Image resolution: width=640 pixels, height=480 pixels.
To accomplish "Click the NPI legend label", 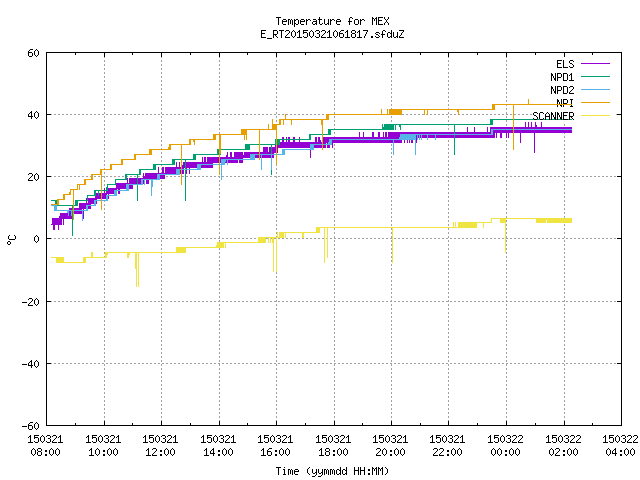I will (565, 103).
